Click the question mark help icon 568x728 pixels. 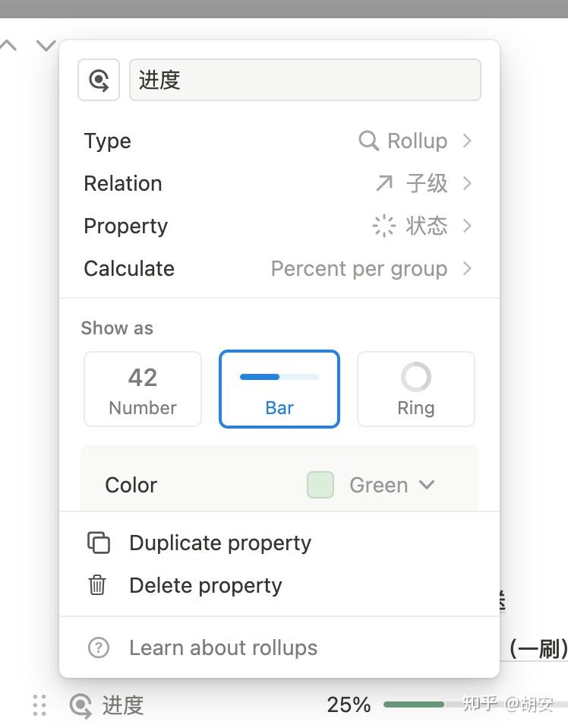click(x=99, y=647)
